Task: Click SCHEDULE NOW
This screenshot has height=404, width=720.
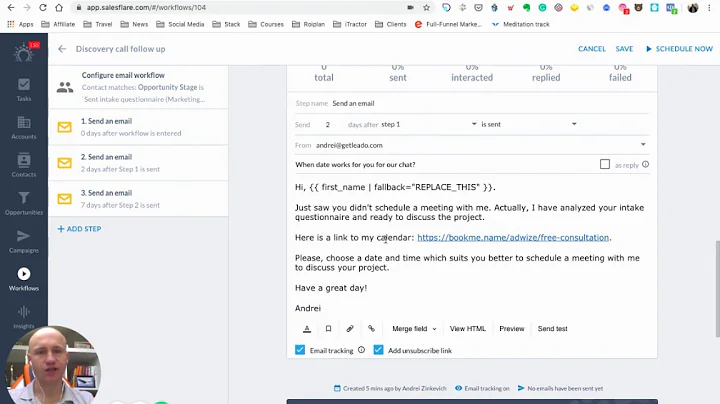Action: (680, 49)
